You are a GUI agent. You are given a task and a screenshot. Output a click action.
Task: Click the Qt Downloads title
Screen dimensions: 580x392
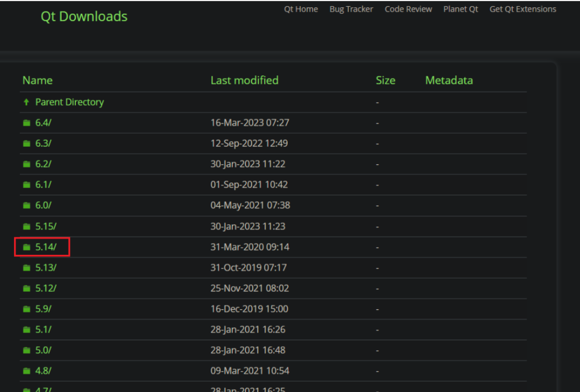[84, 16]
